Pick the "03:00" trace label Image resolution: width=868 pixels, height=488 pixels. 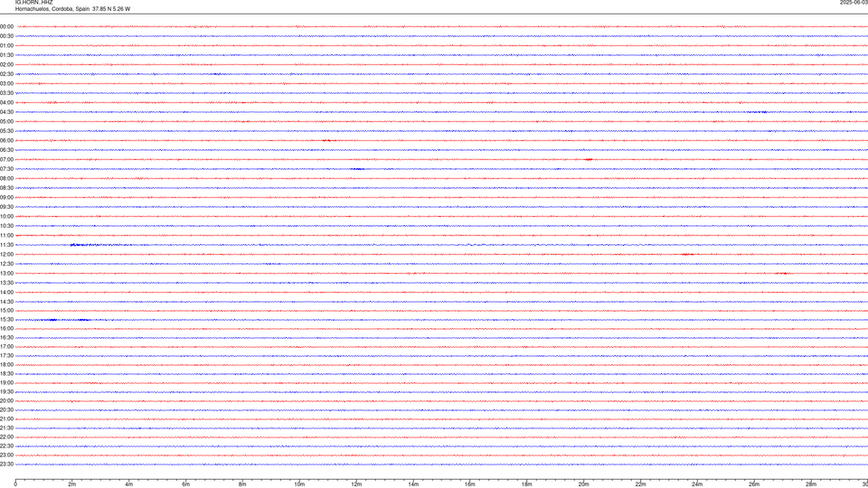pyautogui.click(x=6, y=83)
